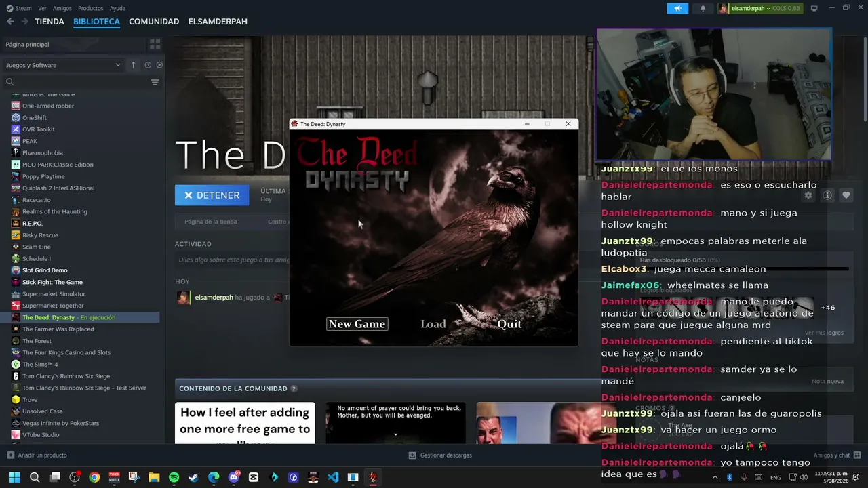The height and width of the screenshot is (488, 868).
Task: Open File Explorer from the taskbar
Action: [154, 477]
